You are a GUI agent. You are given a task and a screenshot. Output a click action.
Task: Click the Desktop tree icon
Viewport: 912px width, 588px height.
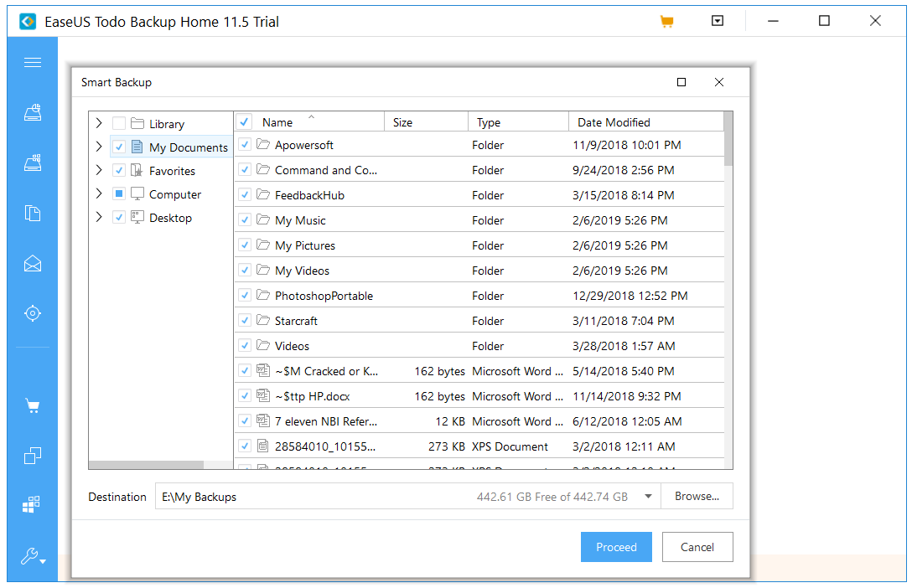tap(137, 217)
